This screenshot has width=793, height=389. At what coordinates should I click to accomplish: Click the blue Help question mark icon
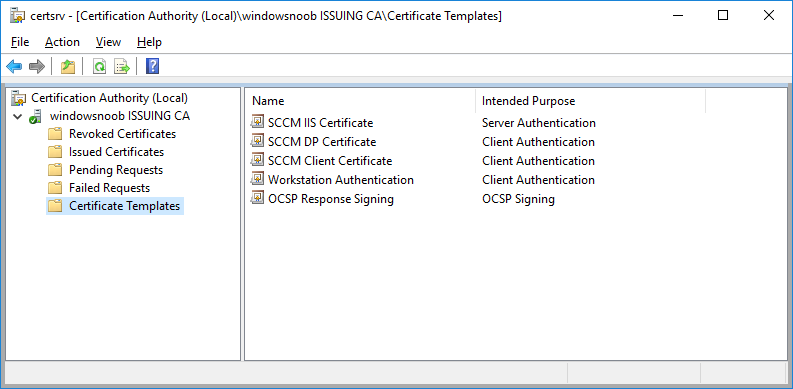[x=152, y=66]
